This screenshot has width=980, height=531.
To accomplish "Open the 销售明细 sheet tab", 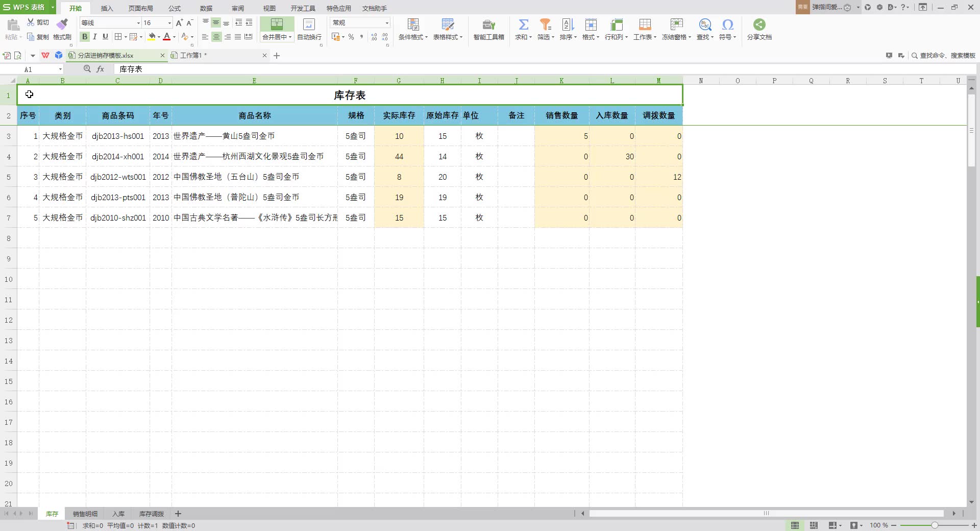I will point(84,514).
